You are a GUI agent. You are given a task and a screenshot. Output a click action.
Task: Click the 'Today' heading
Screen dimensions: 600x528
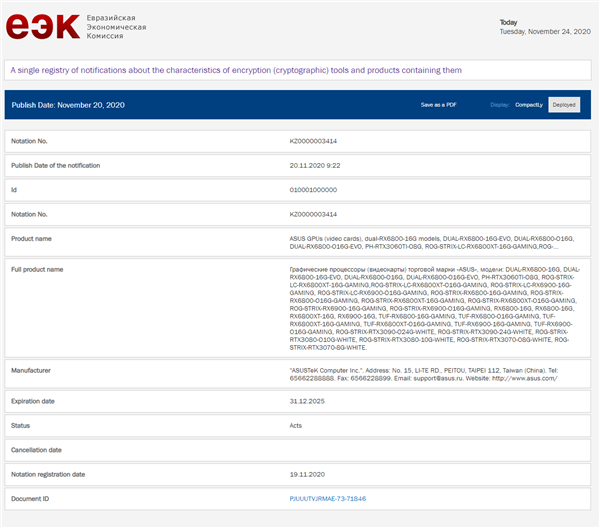coord(508,23)
